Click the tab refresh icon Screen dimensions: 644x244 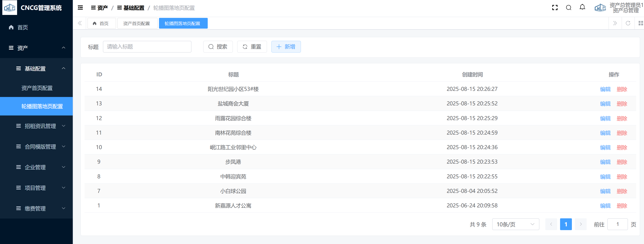628,23
